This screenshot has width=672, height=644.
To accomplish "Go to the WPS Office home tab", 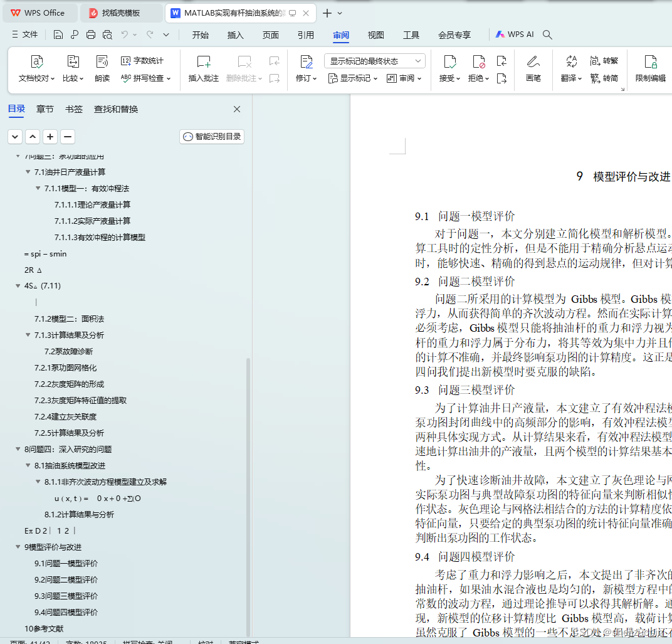I will (x=39, y=13).
